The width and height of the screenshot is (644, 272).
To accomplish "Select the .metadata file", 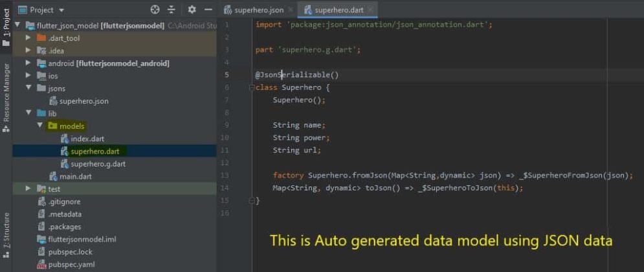I will (x=65, y=214).
